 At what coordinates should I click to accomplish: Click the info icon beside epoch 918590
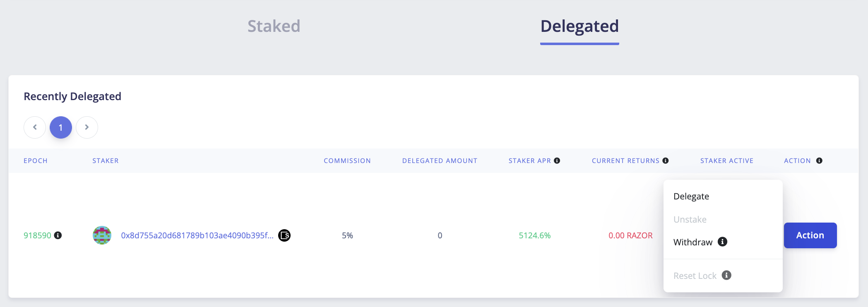click(58, 235)
